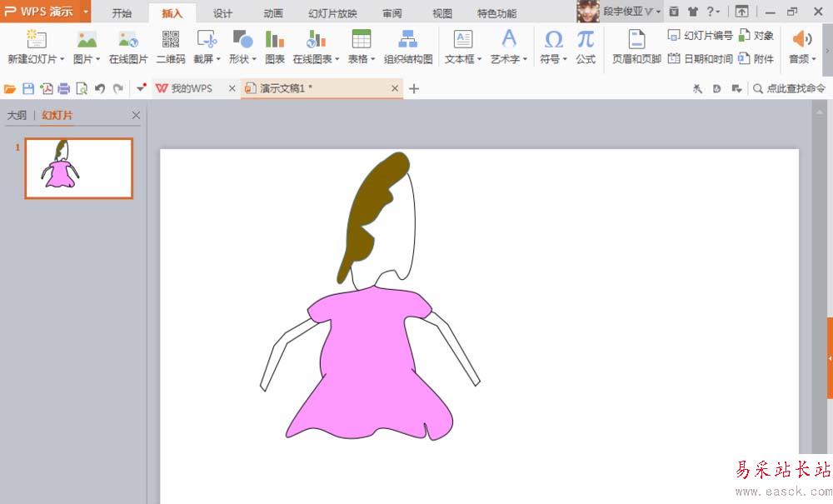Click the Audio (音频) speaker icon

pos(801,39)
